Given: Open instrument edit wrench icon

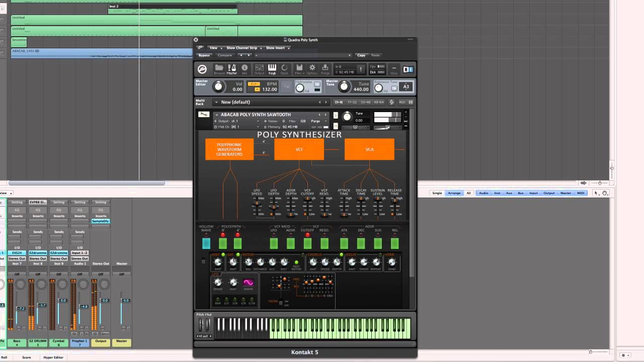Looking at the screenshot, I should pos(204,115).
